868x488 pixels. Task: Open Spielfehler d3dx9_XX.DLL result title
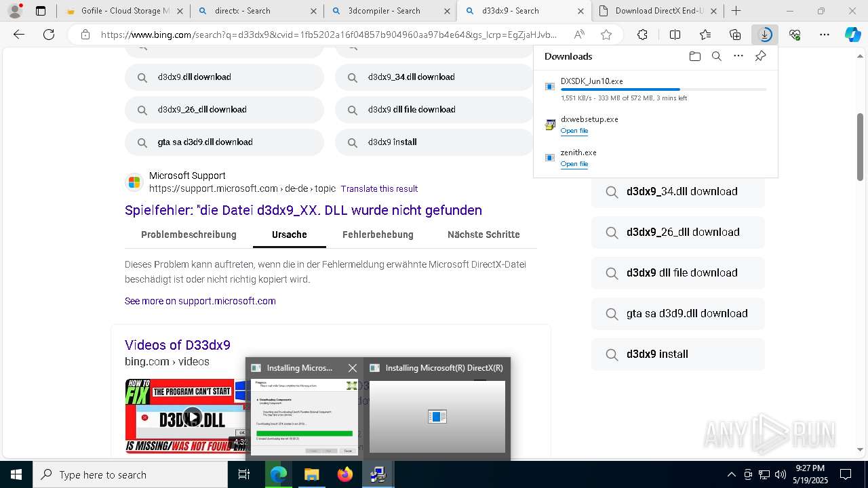tap(303, 210)
